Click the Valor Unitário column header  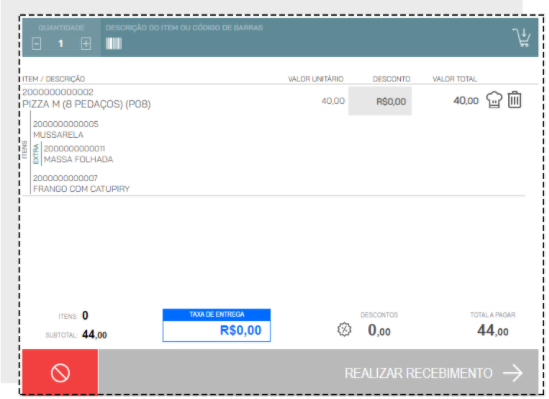click(x=315, y=79)
